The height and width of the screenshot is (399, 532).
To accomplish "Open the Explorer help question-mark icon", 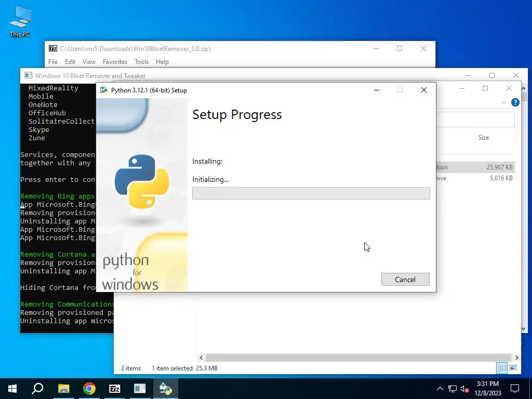I will (x=515, y=102).
